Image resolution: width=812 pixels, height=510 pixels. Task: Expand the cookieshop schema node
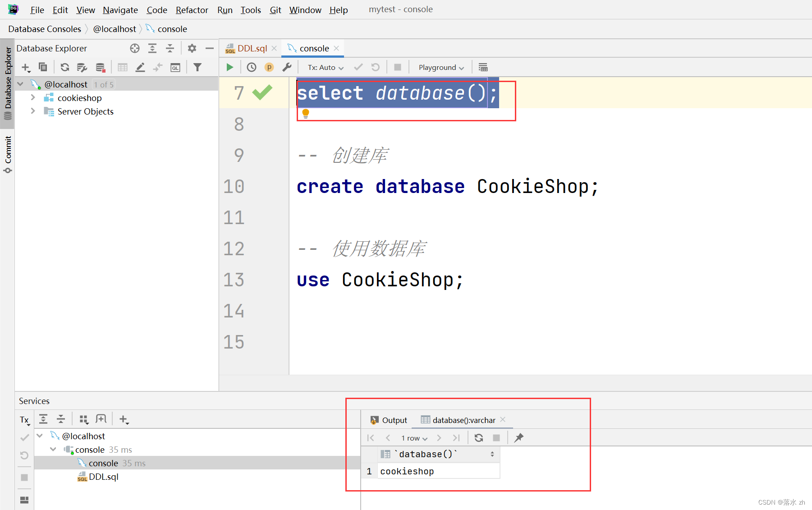coord(33,97)
